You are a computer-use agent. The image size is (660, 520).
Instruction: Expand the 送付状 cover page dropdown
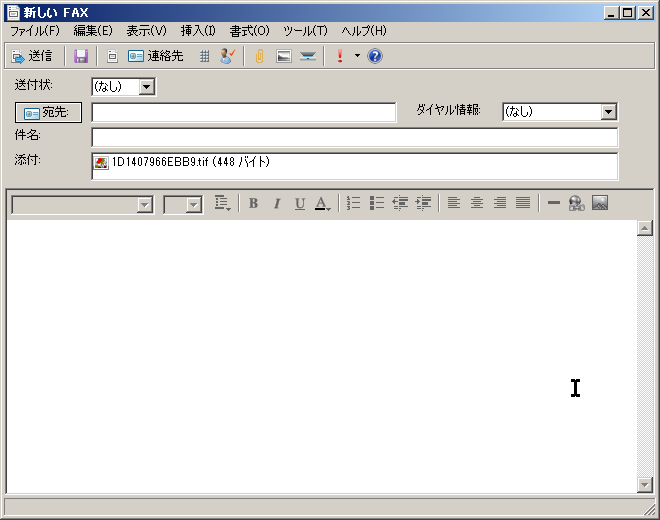(x=146, y=87)
